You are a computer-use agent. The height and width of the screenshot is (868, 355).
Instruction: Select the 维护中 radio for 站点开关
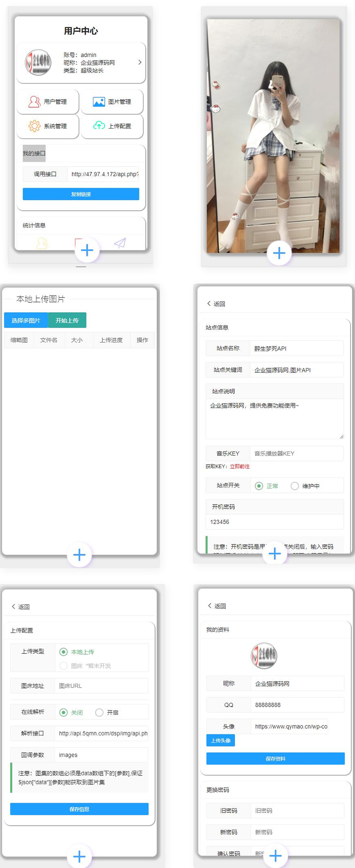click(x=295, y=486)
